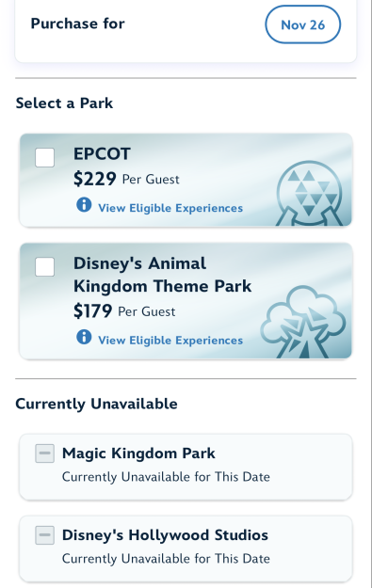
Task: Open the Nov 26 date selector
Action: (x=303, y=24)
